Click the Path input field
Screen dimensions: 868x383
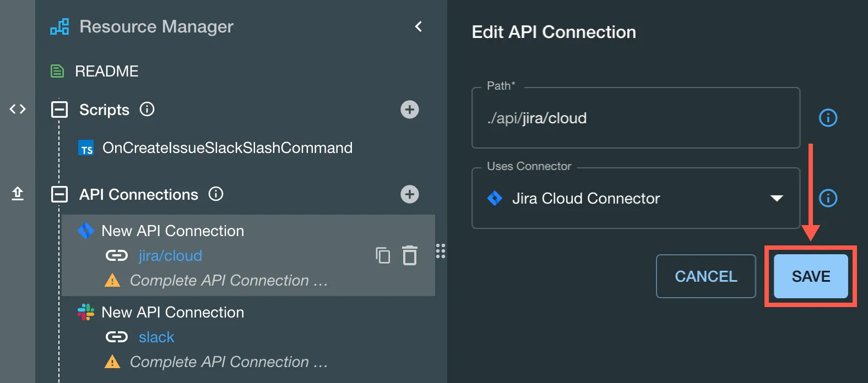click(636, 118)
